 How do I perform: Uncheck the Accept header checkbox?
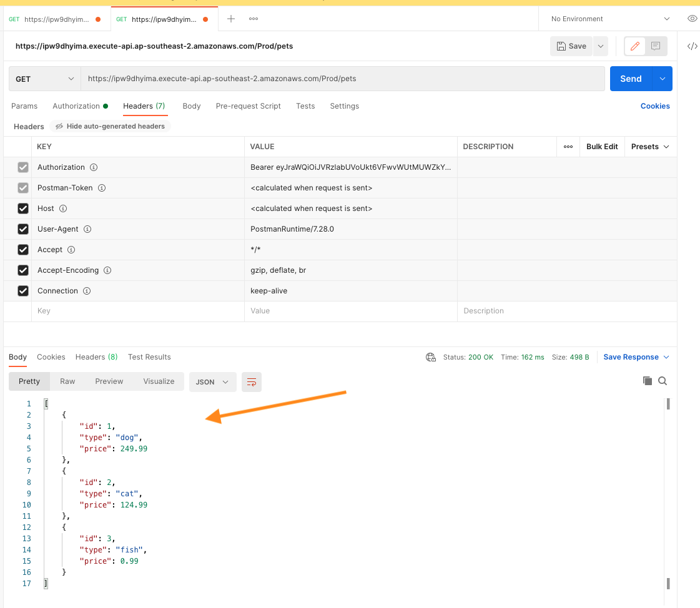coord(22,250)
